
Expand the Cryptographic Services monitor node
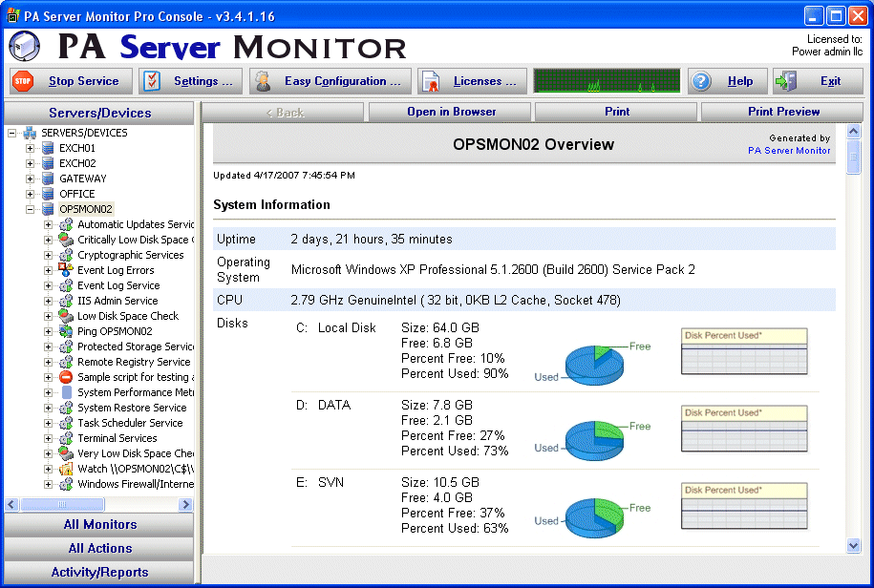(49, 255)
